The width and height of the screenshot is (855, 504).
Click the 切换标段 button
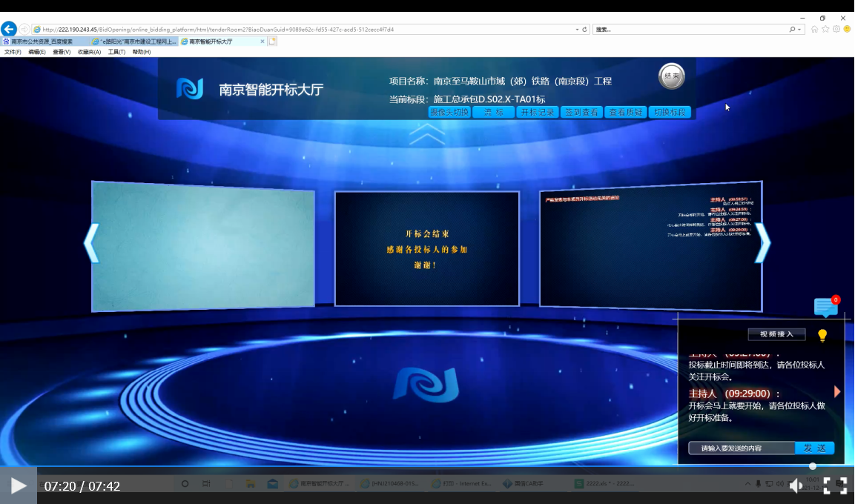point(670,112)
